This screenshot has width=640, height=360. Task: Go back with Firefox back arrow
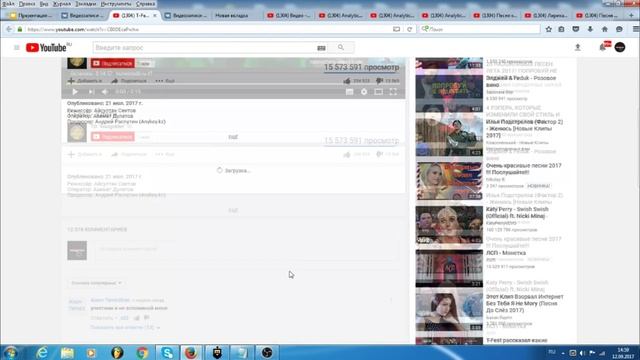point(9,29)
